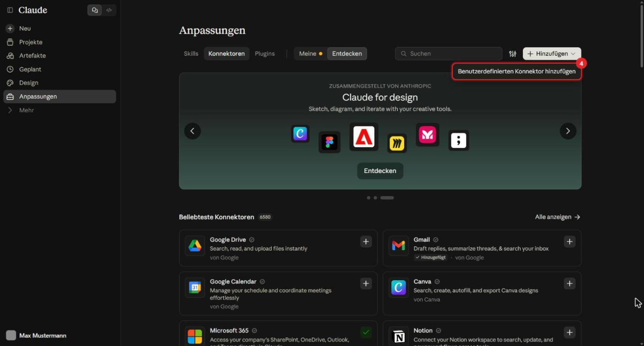Collapse the sidebar with the panel icon
This screenshot has width=644, height=346.
click(x=10, y=10)
